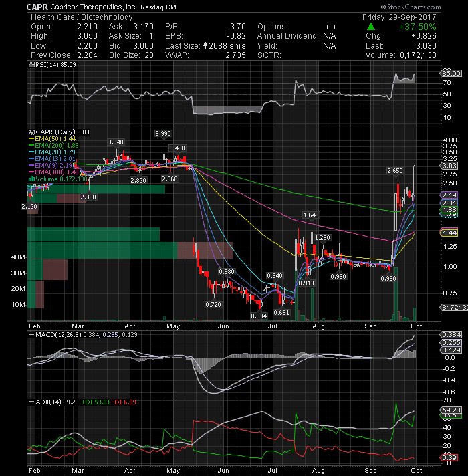Viewport: 468px width, 476px height.
Task: Select the Open value 2.210
Action: tap(87, 27)
